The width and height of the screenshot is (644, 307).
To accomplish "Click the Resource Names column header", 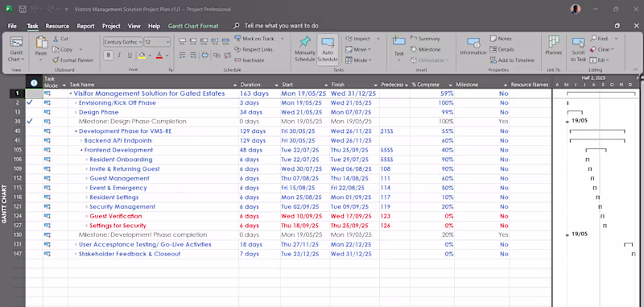I will coord(530,85).
